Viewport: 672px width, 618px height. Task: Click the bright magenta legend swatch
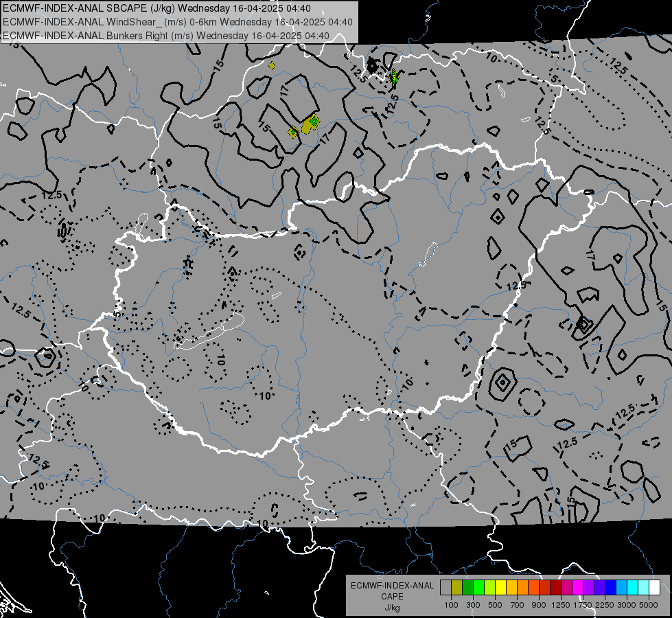pyautogui.click(x=578, y=588)
